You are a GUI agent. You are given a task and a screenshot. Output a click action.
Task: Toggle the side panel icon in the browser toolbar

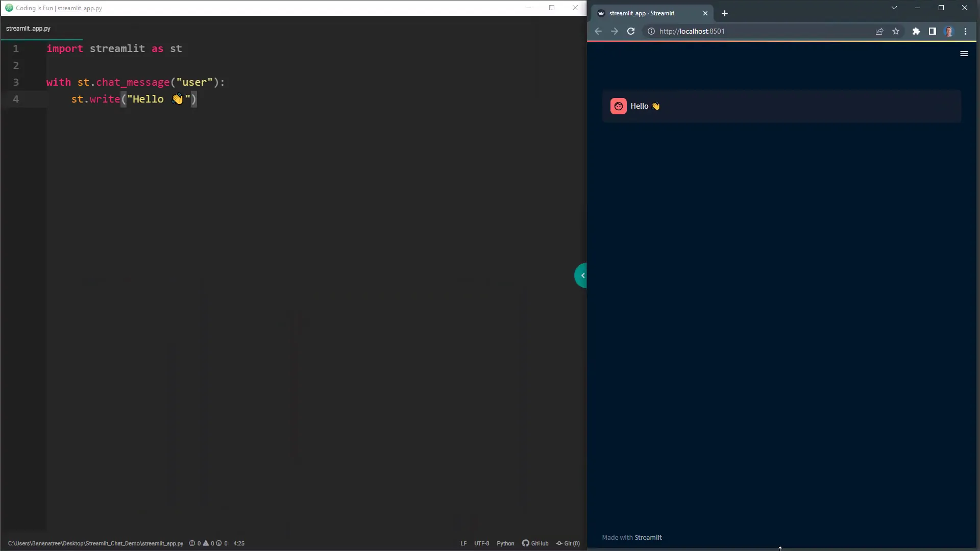click(x=933, y=31)
